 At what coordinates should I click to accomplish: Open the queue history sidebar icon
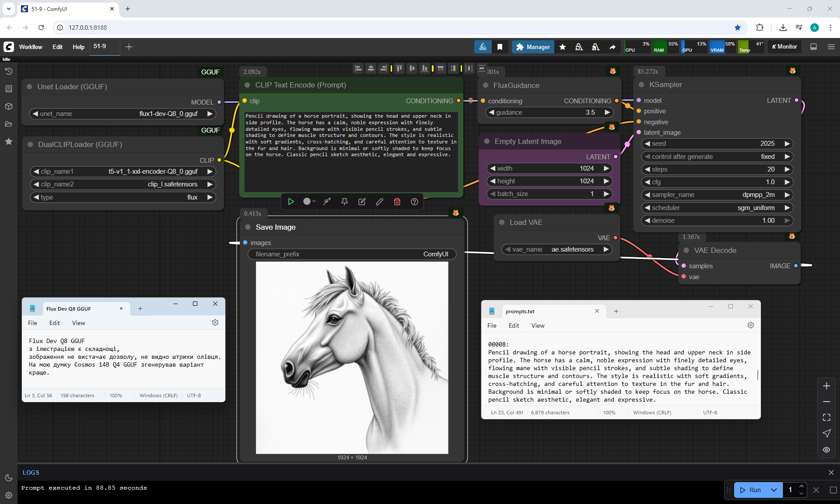click(x=8, y=71)
